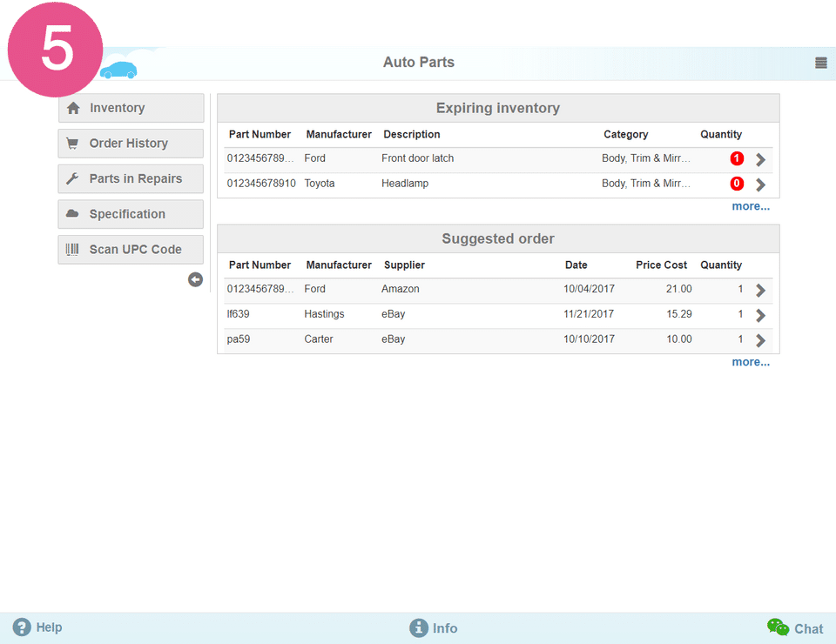Open Help in the footer
Viewport: 836px width, 644px height.
[37, 627]
